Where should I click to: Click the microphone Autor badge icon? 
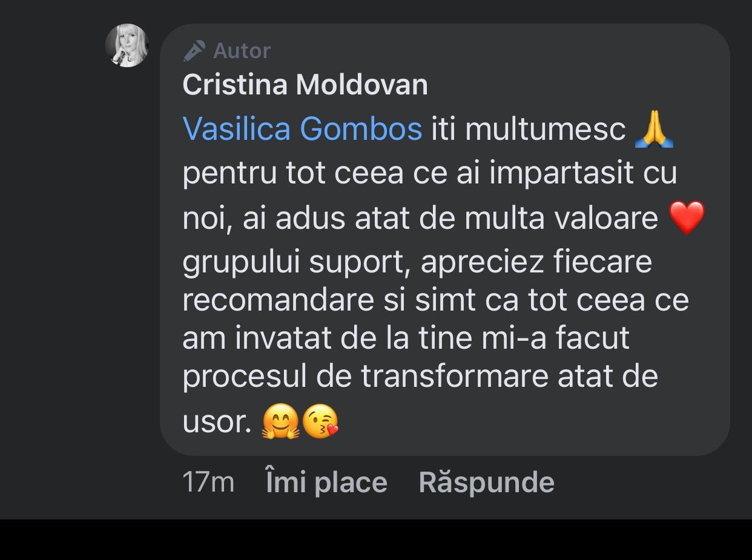tap(194, 51)
